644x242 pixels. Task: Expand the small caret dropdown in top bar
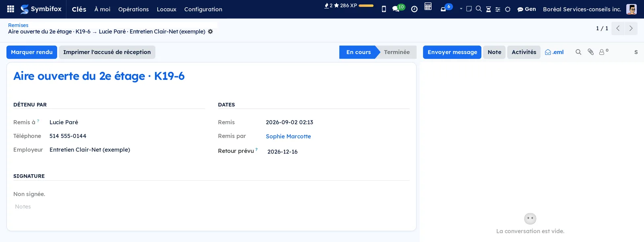pyautogui.click(x=461, y=9)
